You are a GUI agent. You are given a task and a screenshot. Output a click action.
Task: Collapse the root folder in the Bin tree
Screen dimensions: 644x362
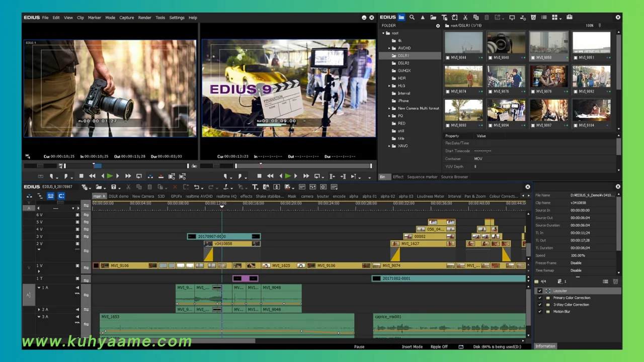[383, 33]
